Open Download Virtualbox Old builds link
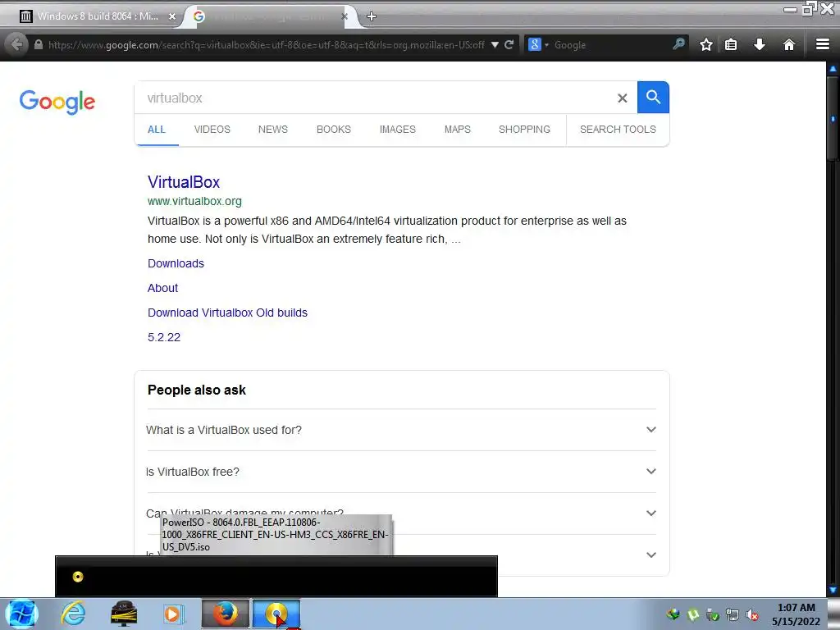Screen dimensions: 840x630 (x=228, y=313)
